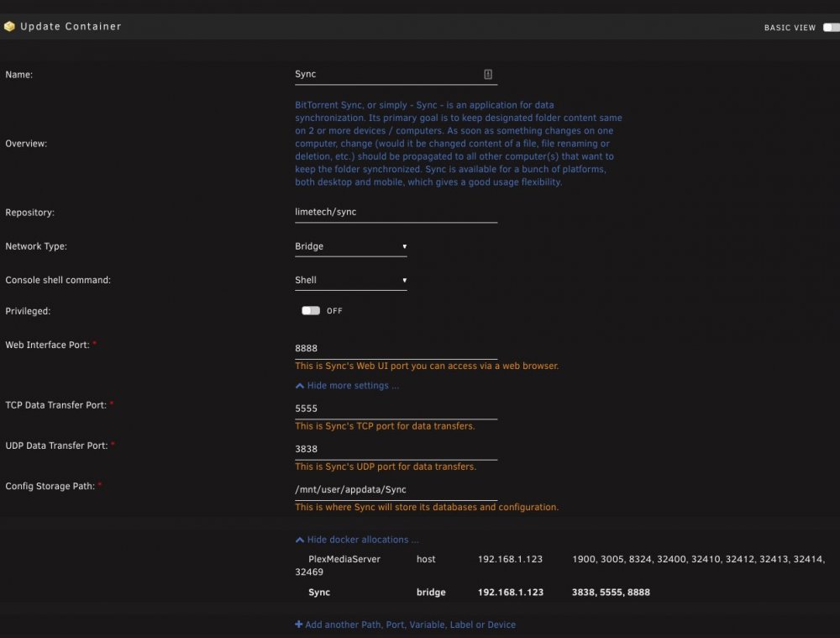Image resolution: width=840 pixels, height=638 pixels.
Task: Open the Console shell command dropdown
Action: (351, 281)
